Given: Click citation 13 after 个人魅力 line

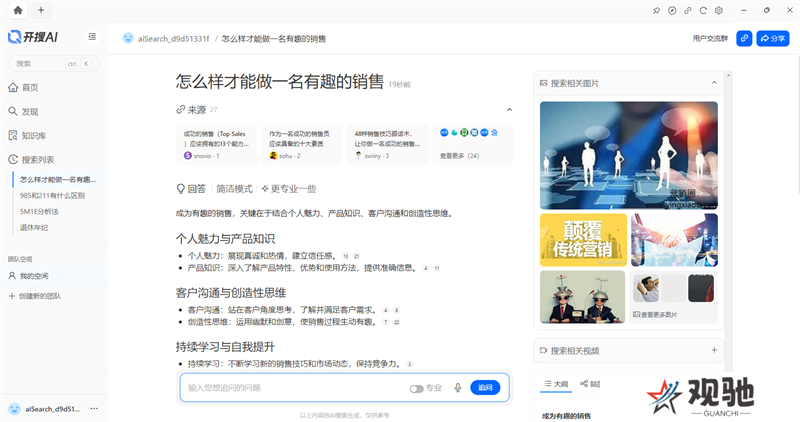Looking at the screenshot, I should [x=345, y=256].
